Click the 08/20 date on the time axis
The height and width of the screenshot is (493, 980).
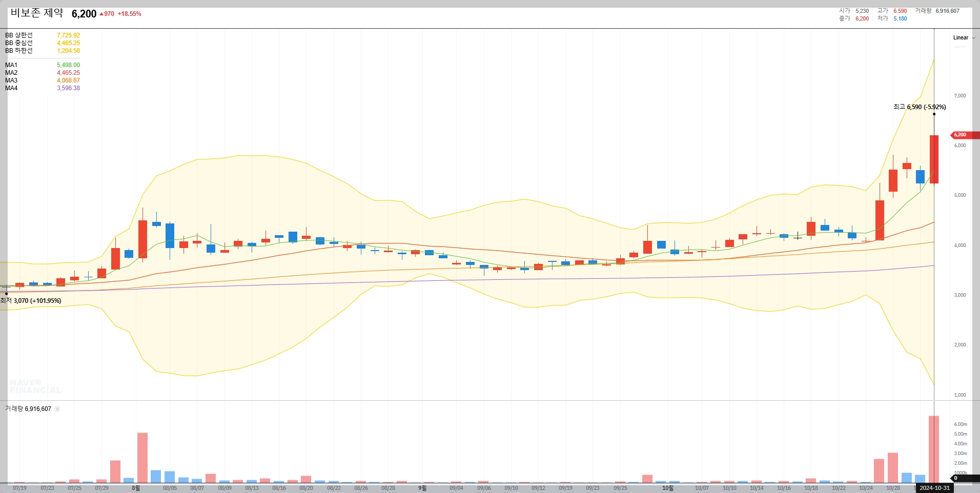point(306,488)
